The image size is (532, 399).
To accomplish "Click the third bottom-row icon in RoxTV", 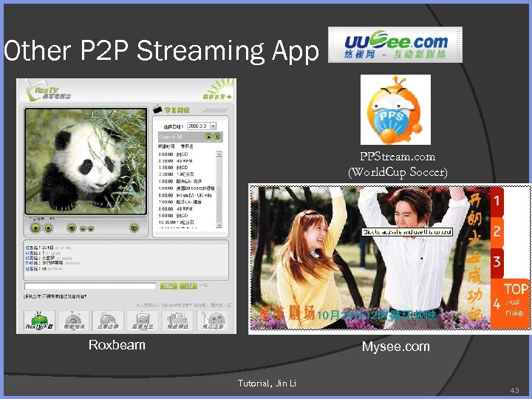I will (x=108, y=321).
